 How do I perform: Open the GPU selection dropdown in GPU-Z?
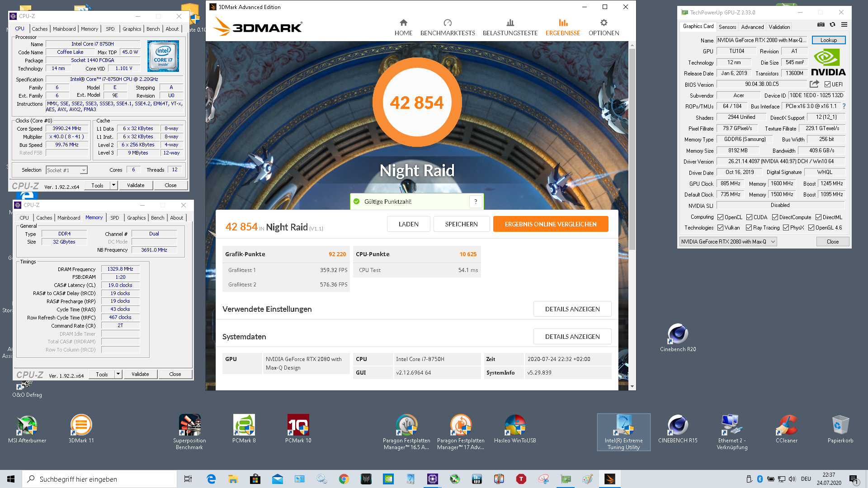[728, 242]
